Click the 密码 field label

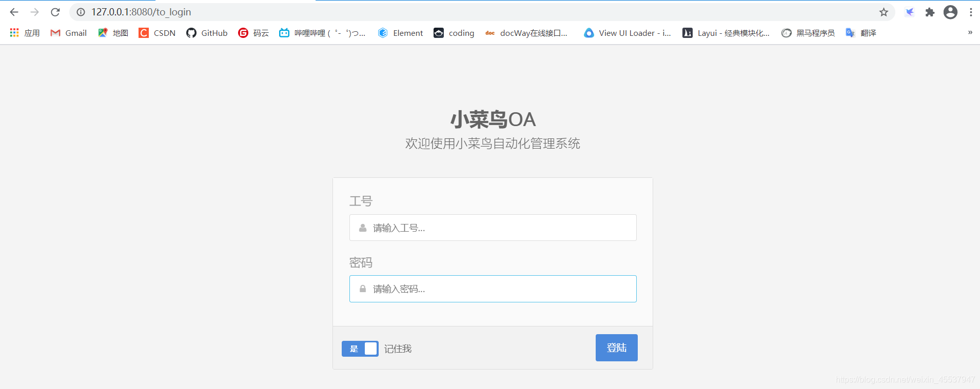tap(361, 262)
